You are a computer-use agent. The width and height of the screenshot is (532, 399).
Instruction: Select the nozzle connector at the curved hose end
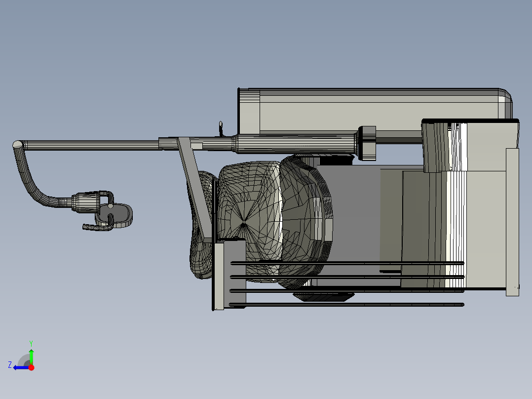tap(85, 202)
